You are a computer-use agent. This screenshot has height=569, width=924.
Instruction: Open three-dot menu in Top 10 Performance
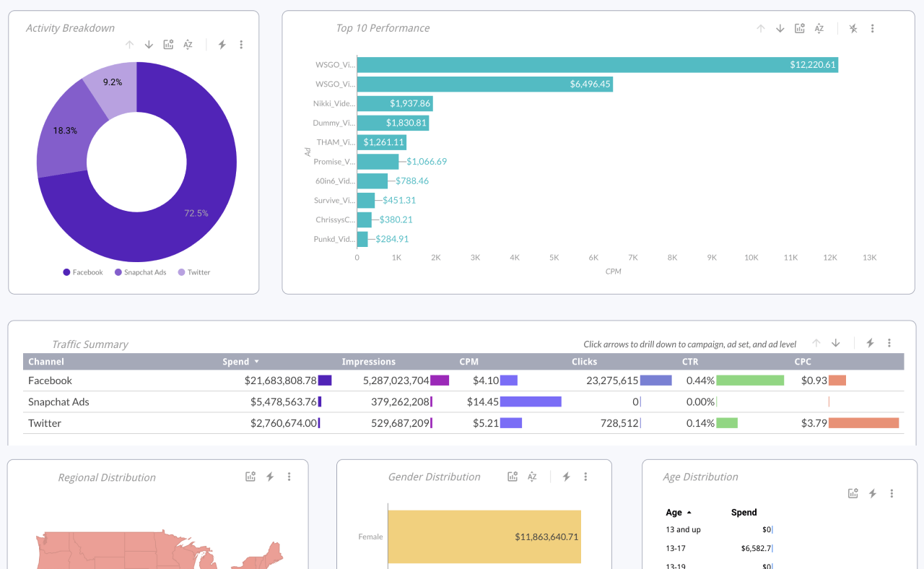coord(872,29)
